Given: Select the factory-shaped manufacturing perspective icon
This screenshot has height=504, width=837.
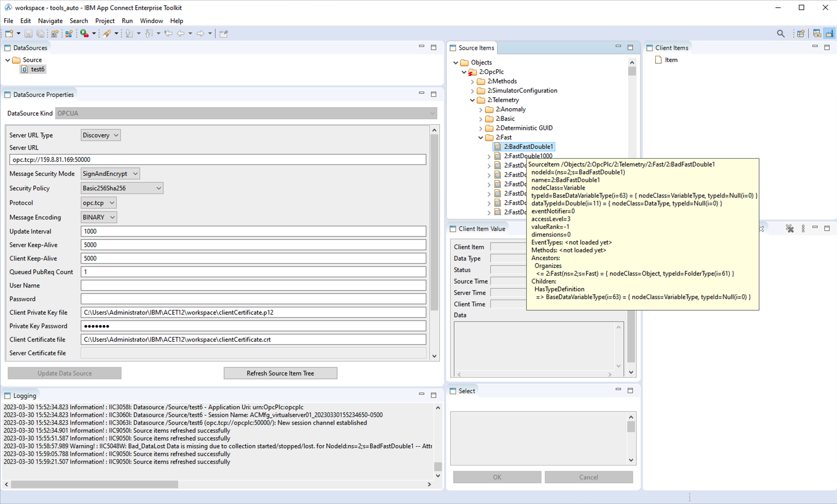Looking at the screenshot, I should [829, 33].
